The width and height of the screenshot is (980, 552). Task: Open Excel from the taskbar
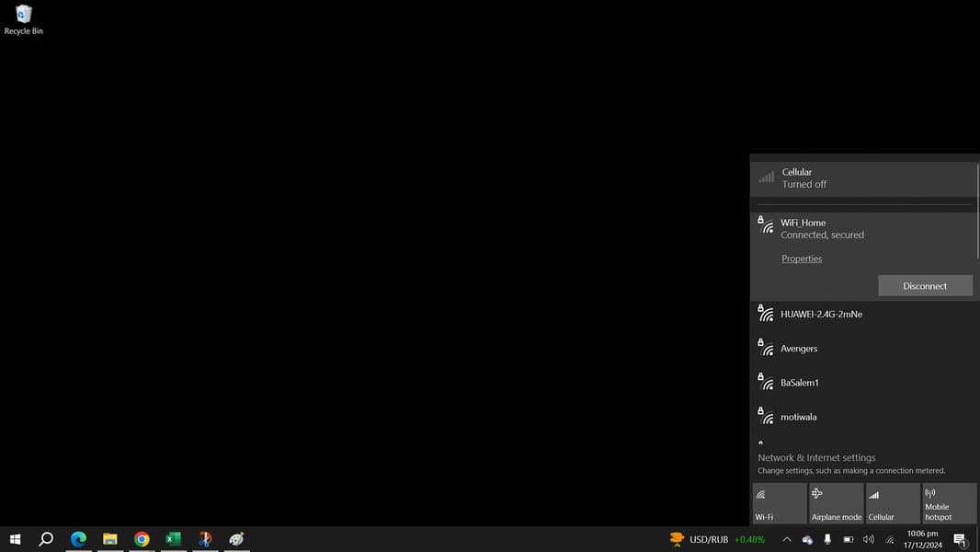coord(173,539)
